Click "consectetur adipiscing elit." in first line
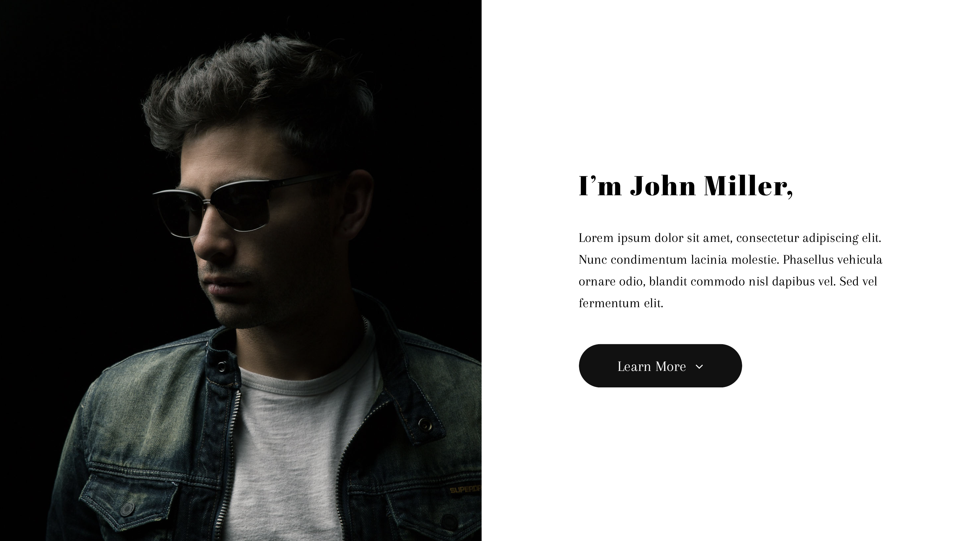The height and width of the screenshot is (541, 980). pos(809,238)
